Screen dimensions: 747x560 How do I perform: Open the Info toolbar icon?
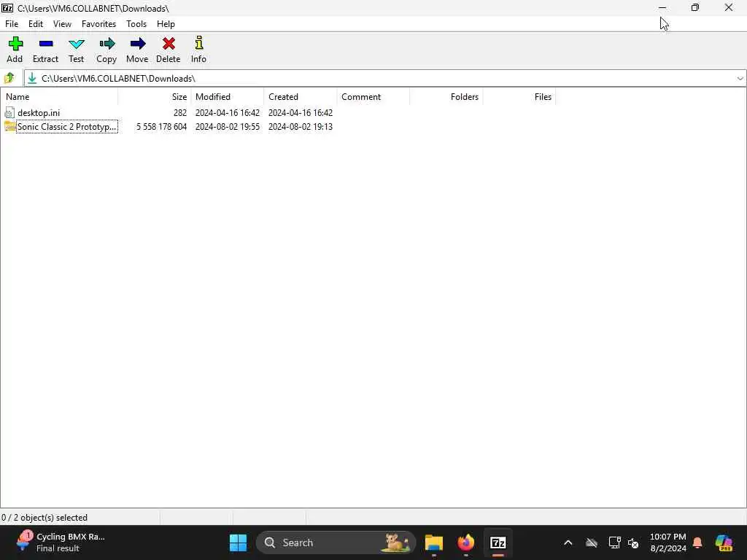[x=198, y=43]
